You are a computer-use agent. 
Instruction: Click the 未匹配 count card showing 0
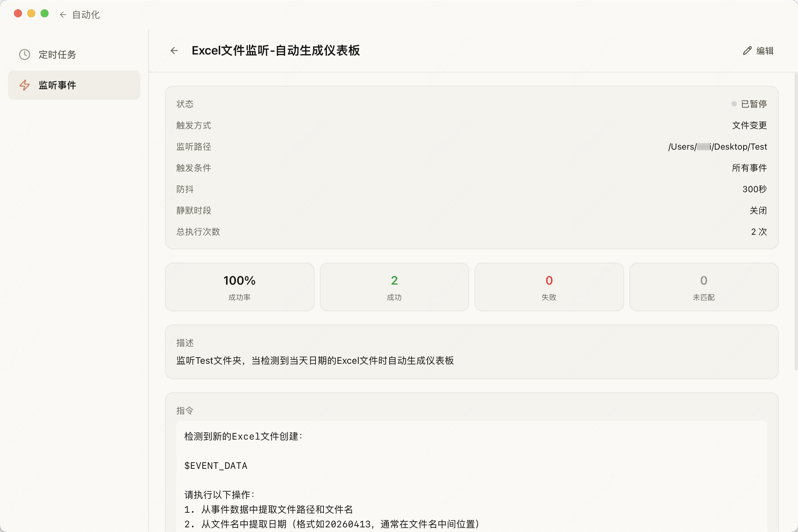pyautogui.click(x=704, y=287)
